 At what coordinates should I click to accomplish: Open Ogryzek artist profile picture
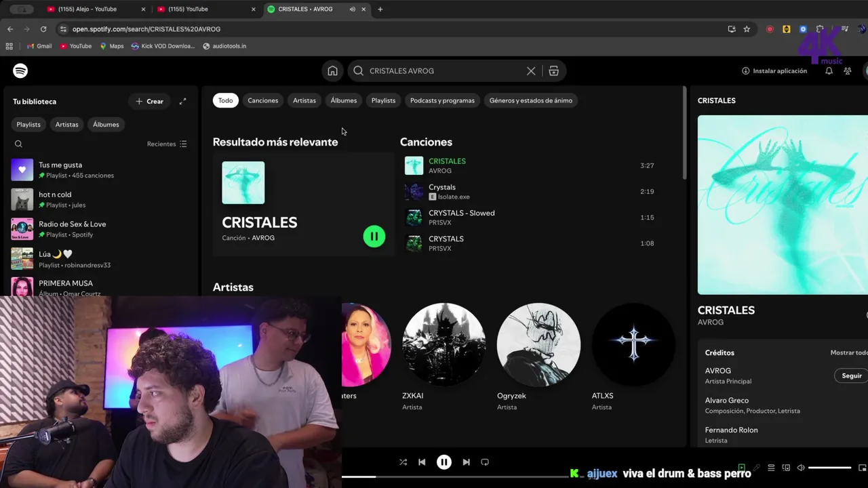click(x=538, y=344)
